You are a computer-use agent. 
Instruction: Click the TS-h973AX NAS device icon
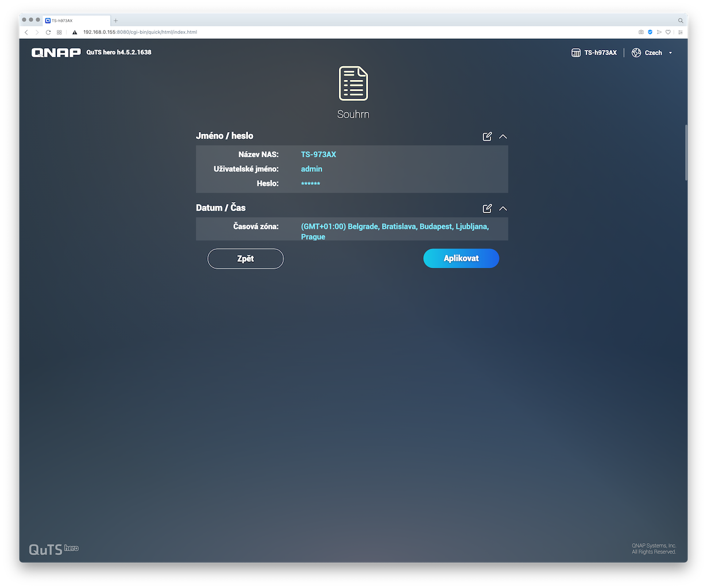point(576,53)
